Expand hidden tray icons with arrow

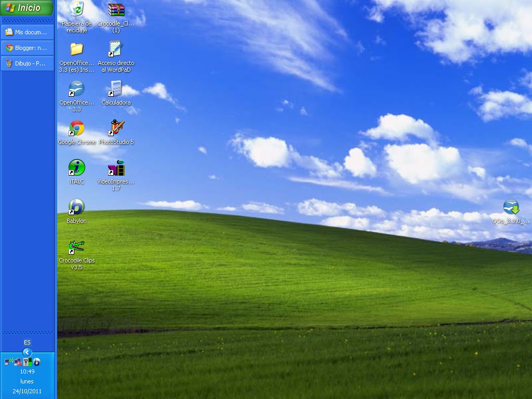pos(27,353)
